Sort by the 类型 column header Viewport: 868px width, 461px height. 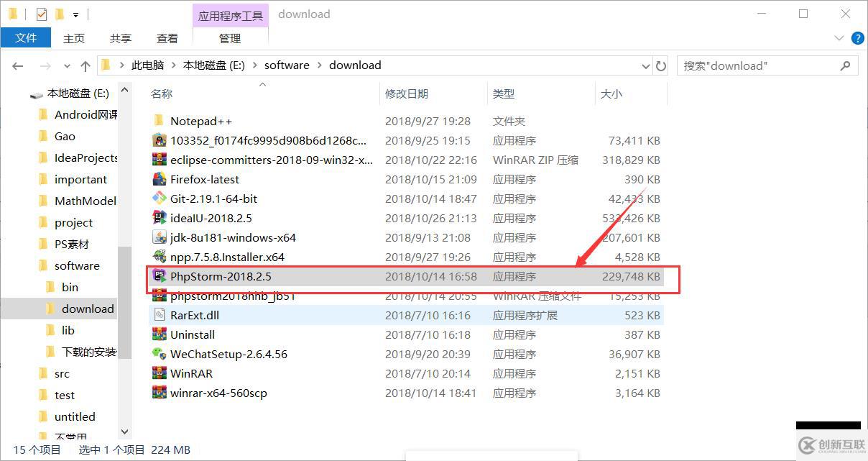[x=504, y=93]
